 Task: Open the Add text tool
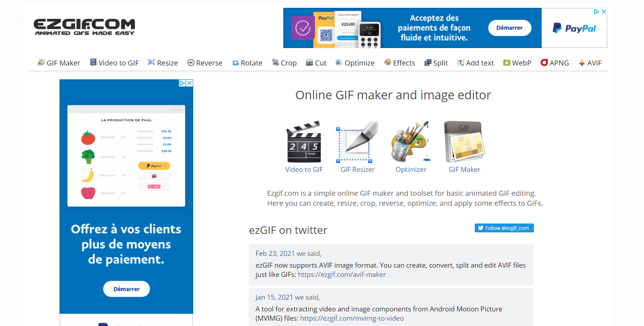(x=475, y=63)
